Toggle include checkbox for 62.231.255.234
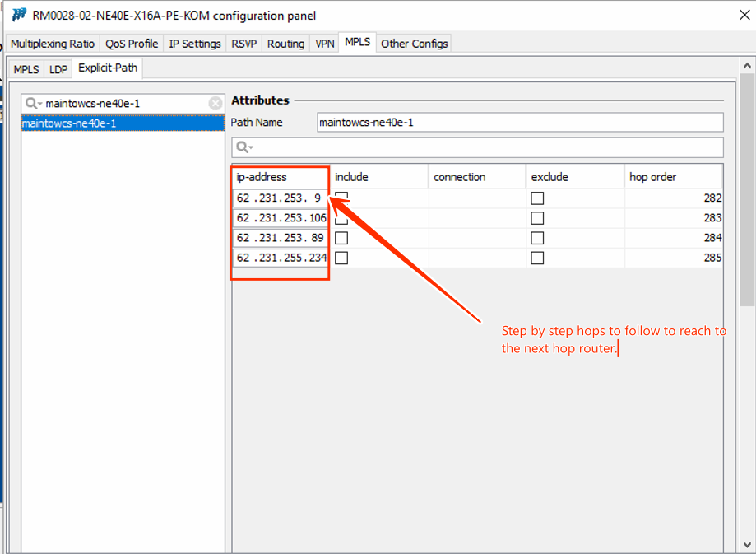This screenshot has width=756, height=554. point(341,258)
